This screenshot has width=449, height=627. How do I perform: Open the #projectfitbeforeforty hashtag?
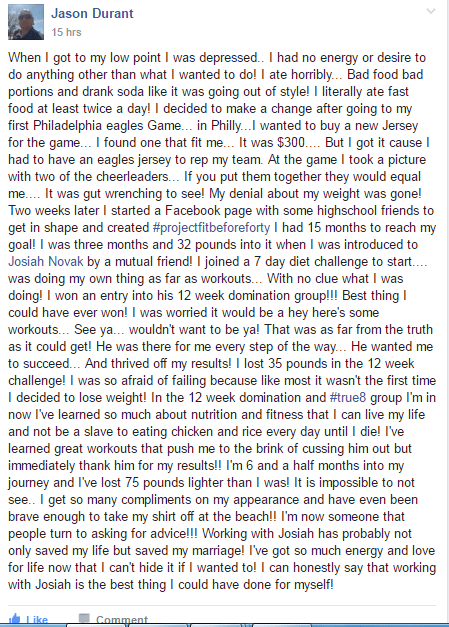coord(212,228)
